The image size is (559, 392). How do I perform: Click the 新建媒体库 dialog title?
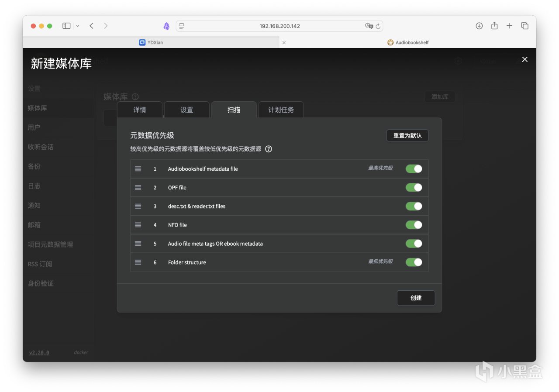coord(61,64)
